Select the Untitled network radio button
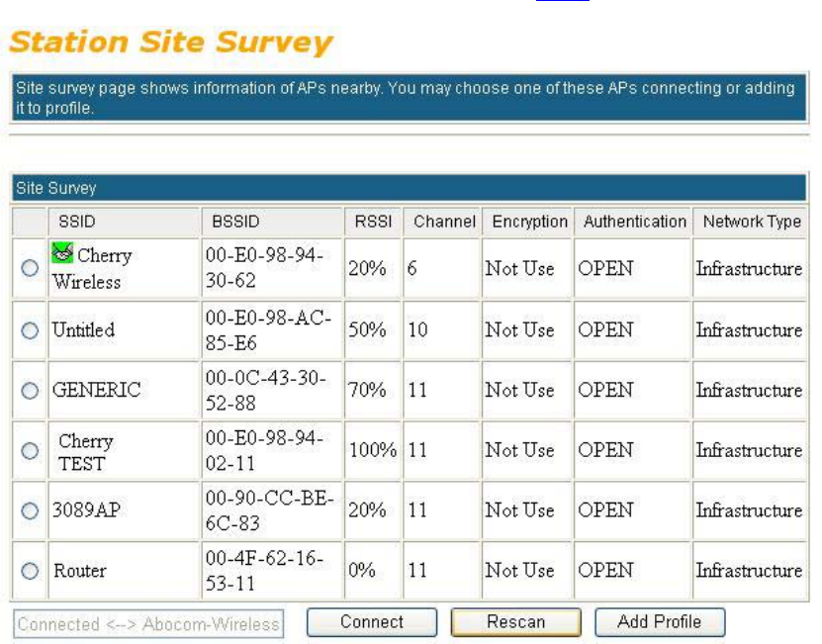The image size is (822, 644). click(x=30, y=330)
